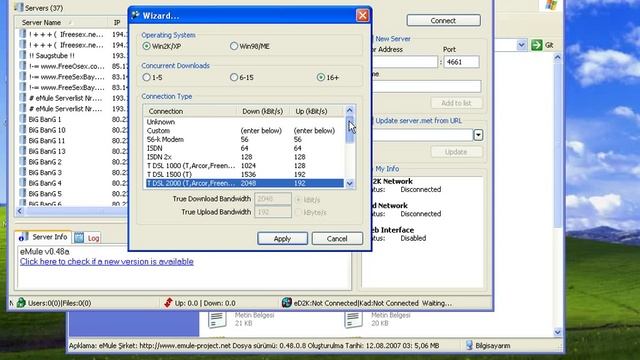Click the True Upload Bandwidth field
640x360 pixels.
[x=273, y=212]
